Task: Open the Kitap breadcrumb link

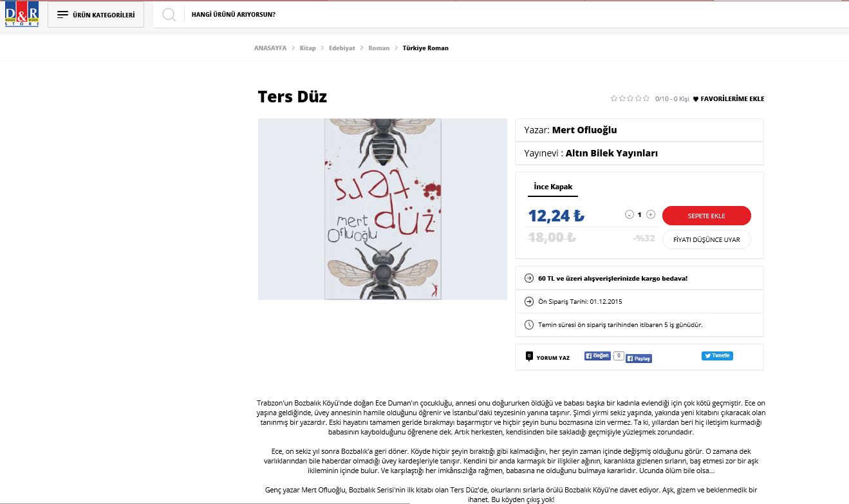Action: click(x=308, y=48)
